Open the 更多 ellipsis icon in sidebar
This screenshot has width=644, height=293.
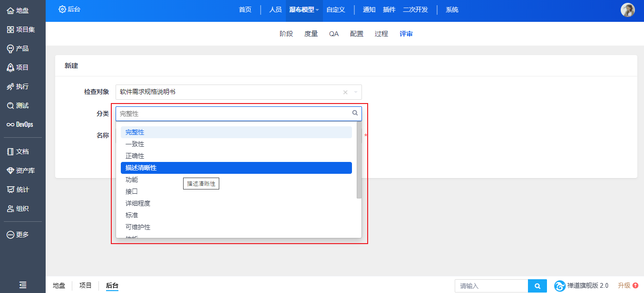point(10,235)
